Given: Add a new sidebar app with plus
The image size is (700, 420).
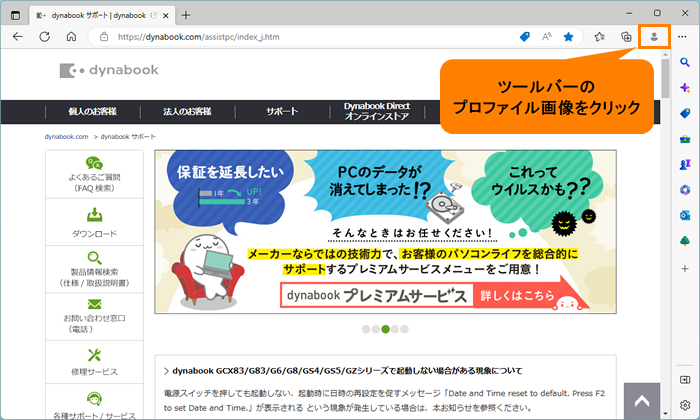Looking at the screenshot, I should tap(685, 269).
